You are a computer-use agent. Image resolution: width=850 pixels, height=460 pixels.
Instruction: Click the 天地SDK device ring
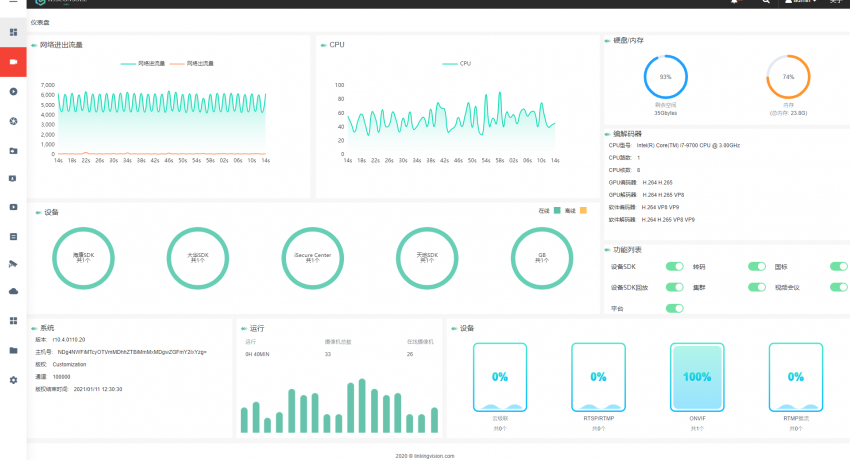coord(427,258)
